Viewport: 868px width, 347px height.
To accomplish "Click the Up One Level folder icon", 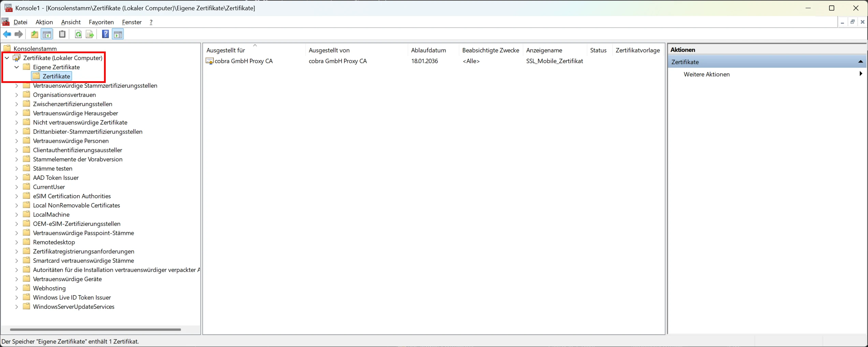I will [x=34, y=34].
